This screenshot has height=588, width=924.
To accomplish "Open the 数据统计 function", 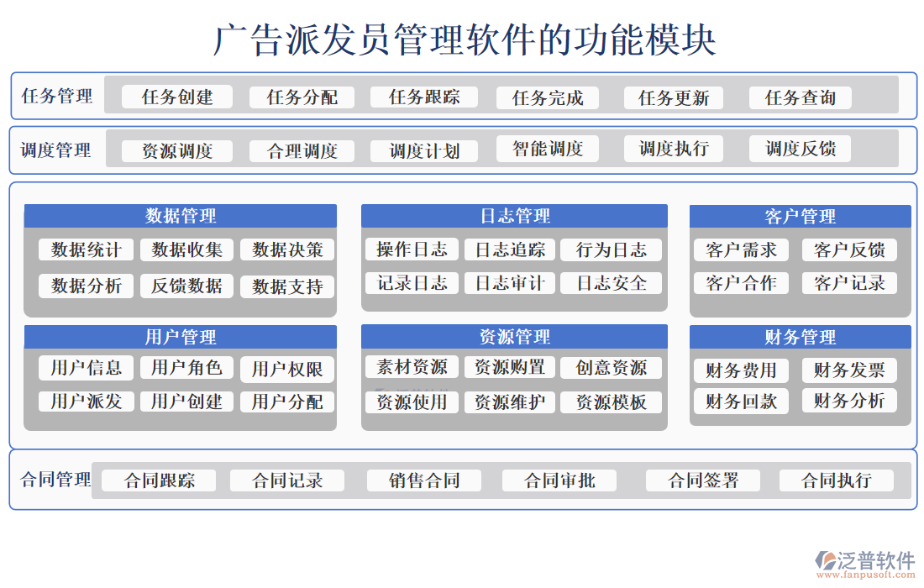I will [85, 249].
